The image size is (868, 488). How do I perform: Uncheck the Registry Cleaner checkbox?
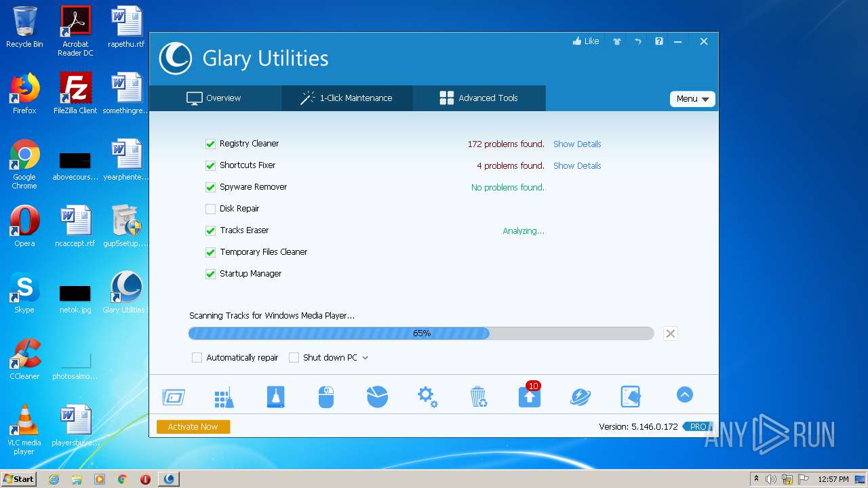click(x=210, y=144)
